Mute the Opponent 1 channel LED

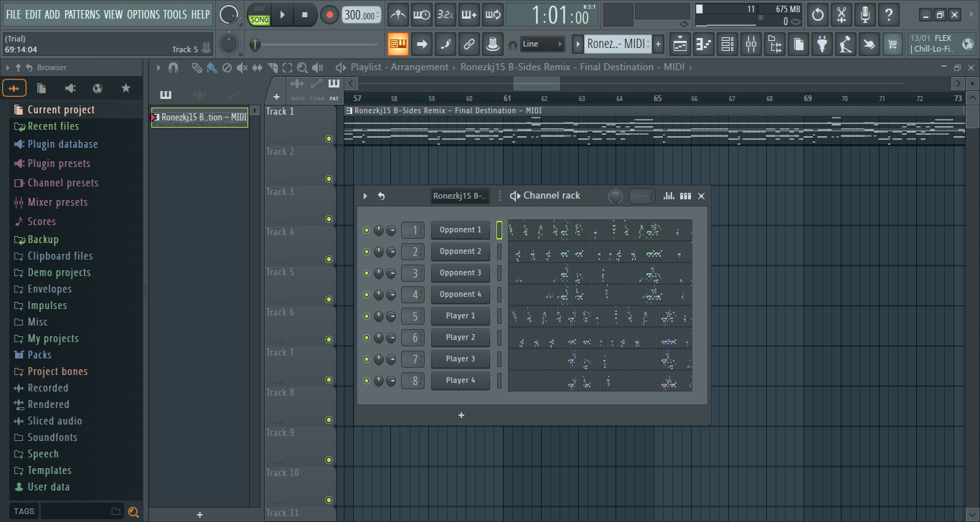[367, 230]
